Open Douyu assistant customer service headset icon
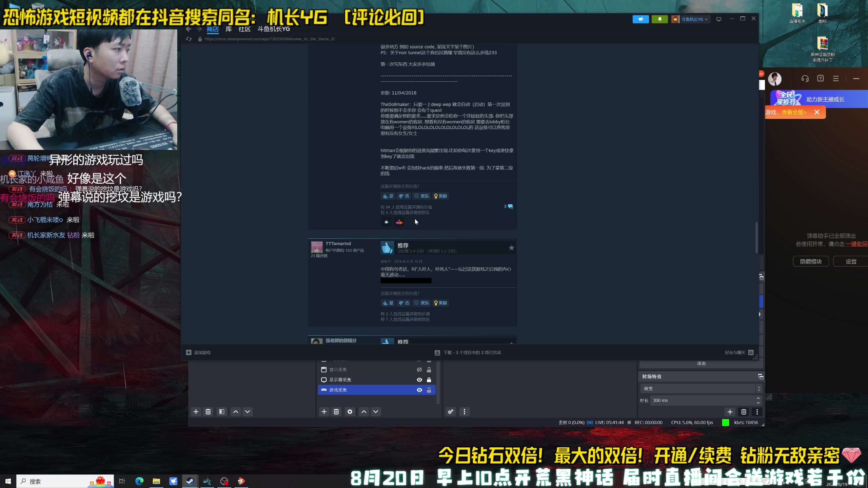The image size is (868, 488). point(805,79)
